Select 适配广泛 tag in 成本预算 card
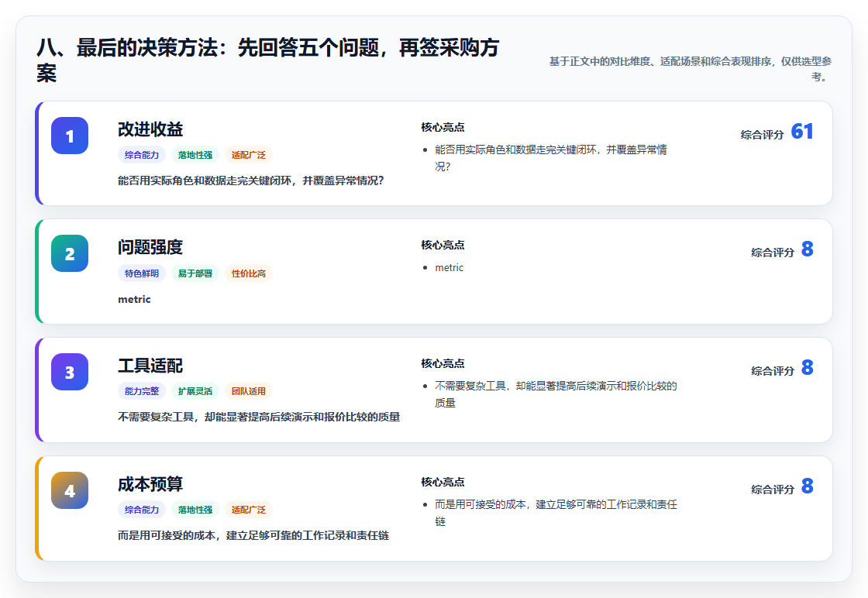 click(249, 510)
